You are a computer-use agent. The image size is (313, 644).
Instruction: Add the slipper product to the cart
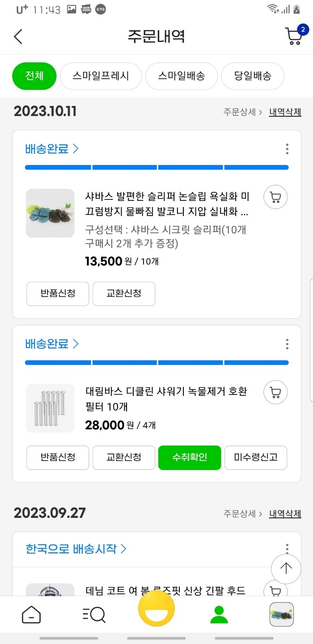tap(275, 197)
